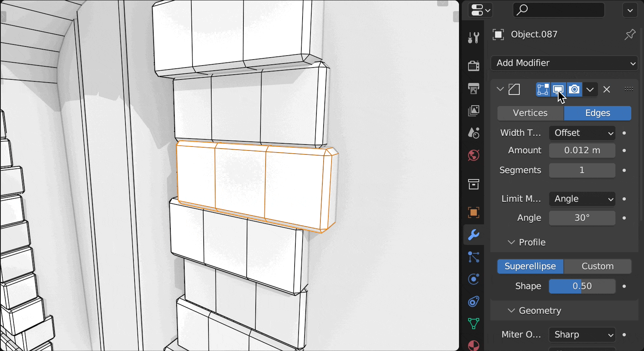Click the bevel modifier icon
The height and width of the screenshot is (351, 644).
514,89
